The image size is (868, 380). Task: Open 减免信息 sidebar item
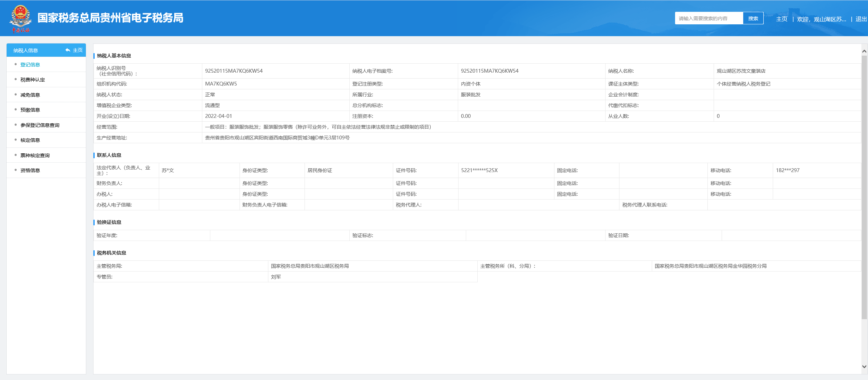click(x=30, y=95)
